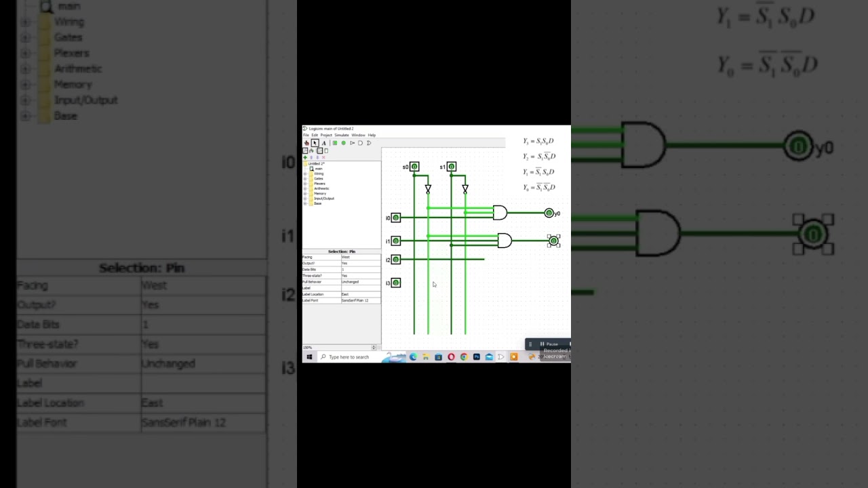Open File Explorer from taskbar
The height and width of the screenshot is (488, 868).
coord(426,357)
